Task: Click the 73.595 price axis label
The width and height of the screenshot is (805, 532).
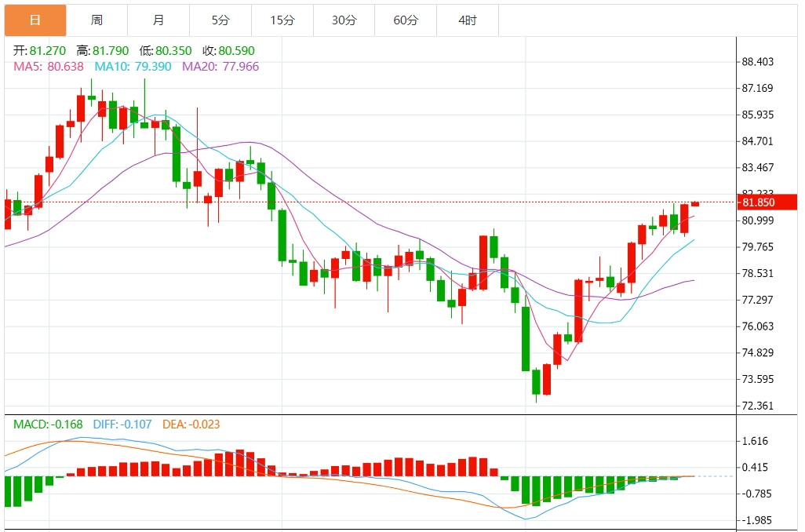Action: pyautogui.click(x=758, y=380)
